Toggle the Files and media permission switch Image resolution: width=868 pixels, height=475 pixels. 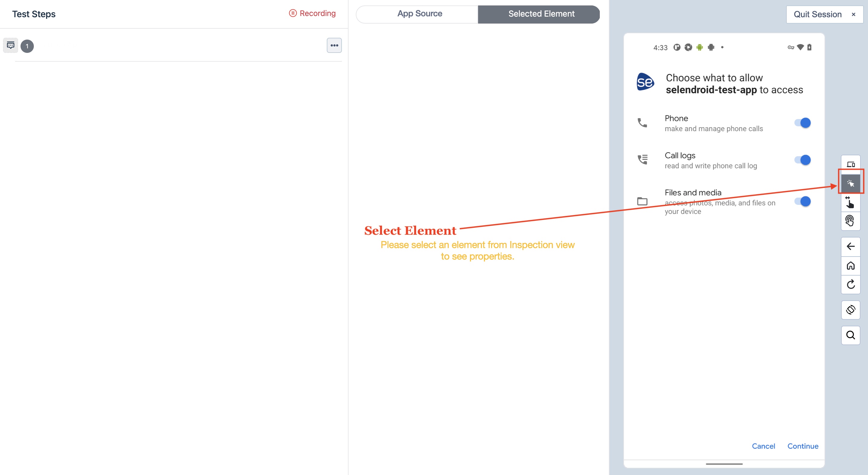click(803, 201)
